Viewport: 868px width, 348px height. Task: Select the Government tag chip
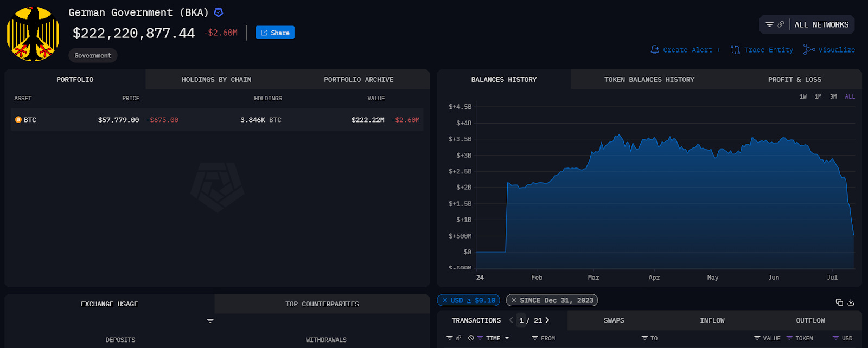[x=93, y=55]
